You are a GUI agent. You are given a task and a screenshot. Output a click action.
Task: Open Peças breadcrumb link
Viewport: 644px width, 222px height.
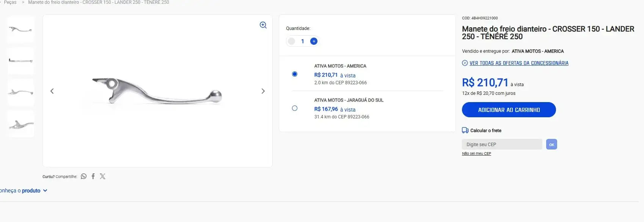coord(10,2)
